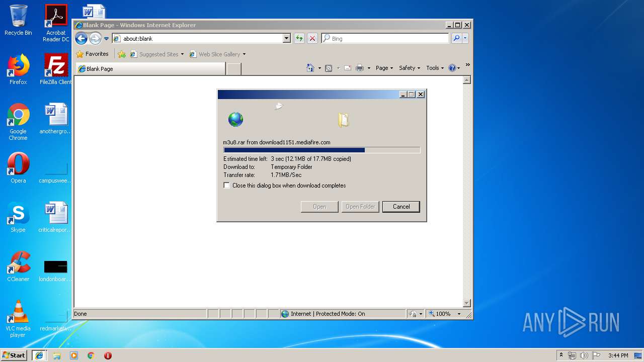
Task: Select the londonboar... file on desktop
Action: point(56,271)
